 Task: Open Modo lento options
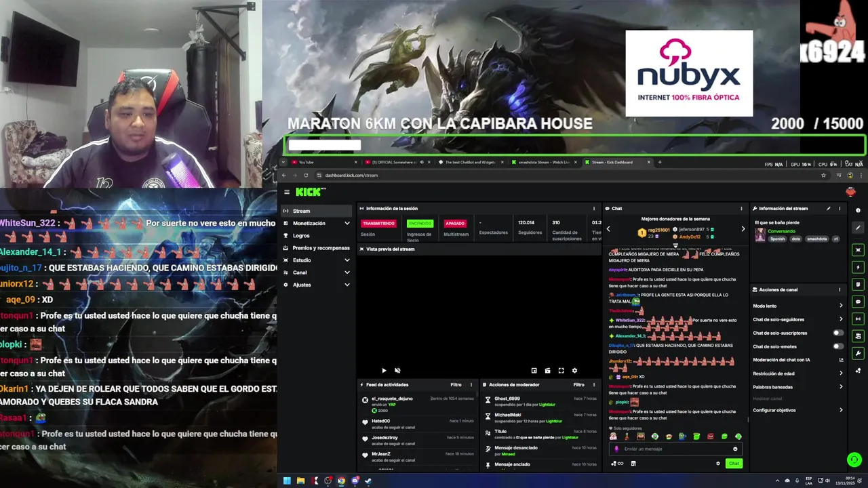pyautogui.click(x=798, y=306)
